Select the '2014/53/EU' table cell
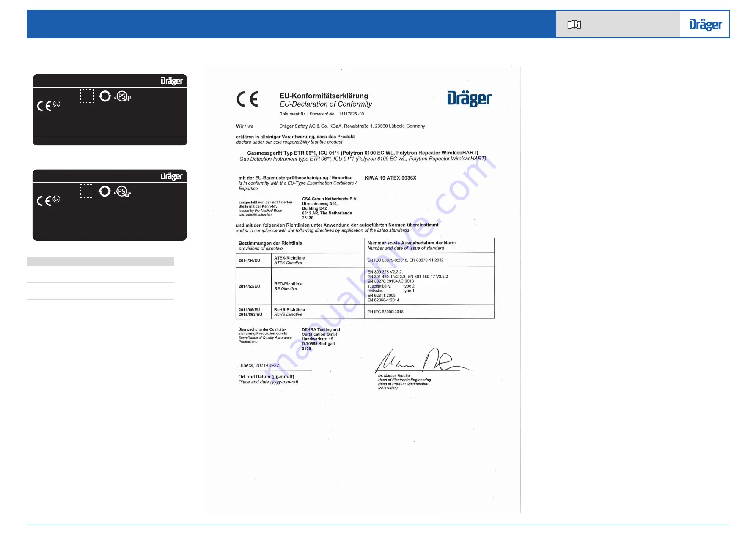Image resolution: width=756 pixels, height=534 pixels. pos(249,286)
